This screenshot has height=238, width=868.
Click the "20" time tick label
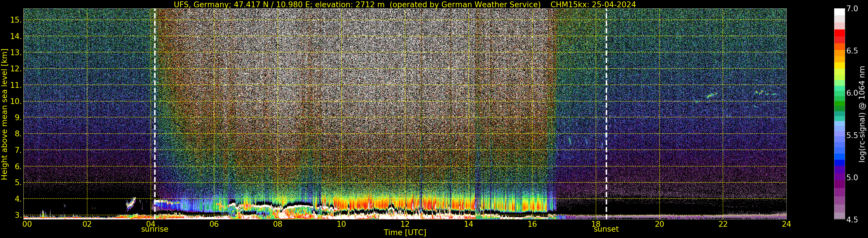(659, 224)
